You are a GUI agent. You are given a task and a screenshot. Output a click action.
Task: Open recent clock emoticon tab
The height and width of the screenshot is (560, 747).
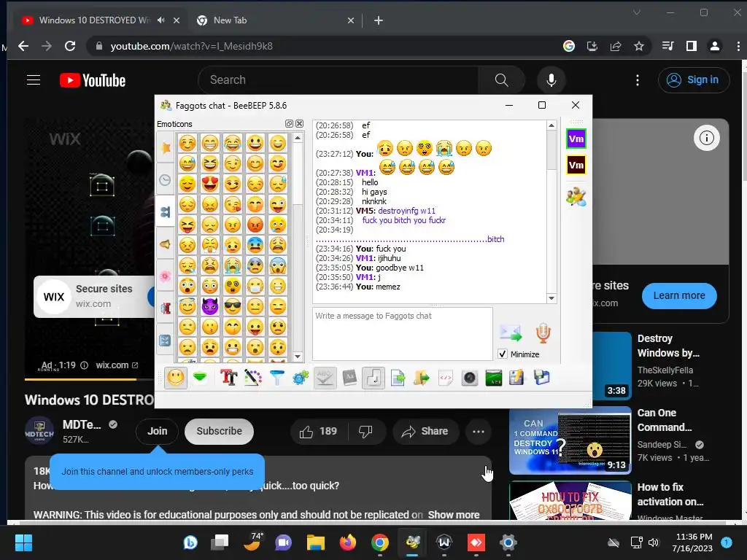click(x=165, y=179)
